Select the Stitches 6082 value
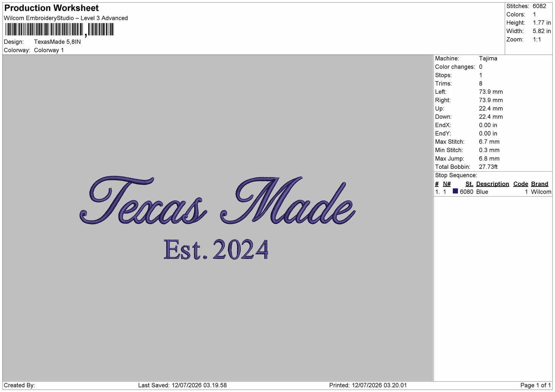 tap(539, 6)
